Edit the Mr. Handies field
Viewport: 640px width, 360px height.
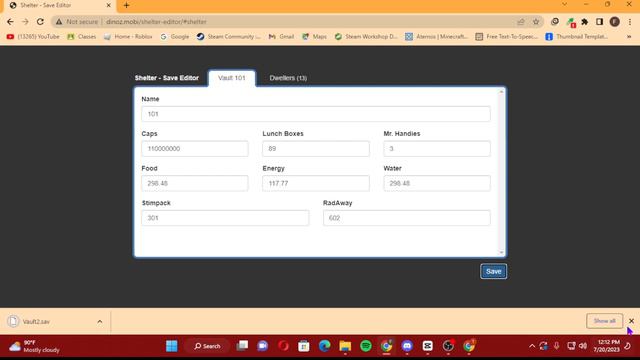pyautogui.click(x=437, y=149)
